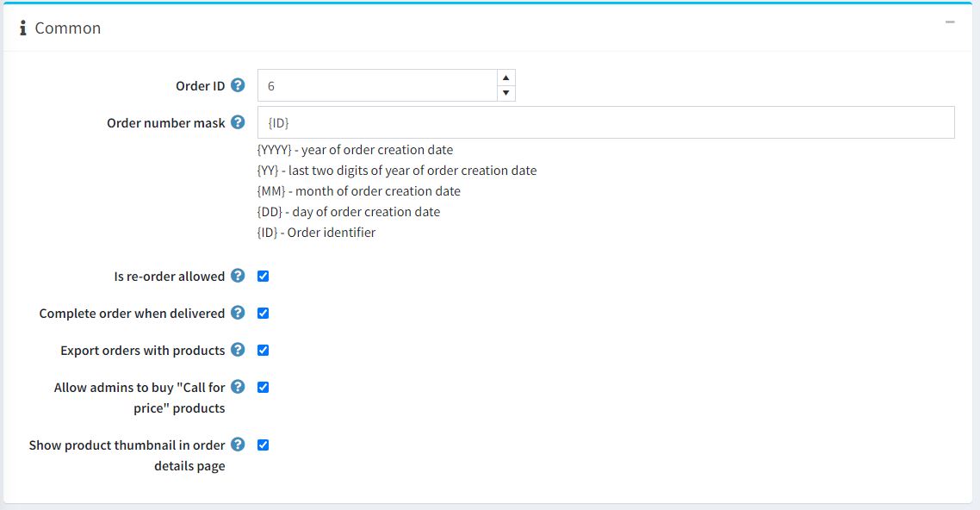This screenshot has width=980, height=510.
Task: Click help icon for Is re-order allowed
Action: 238,276
